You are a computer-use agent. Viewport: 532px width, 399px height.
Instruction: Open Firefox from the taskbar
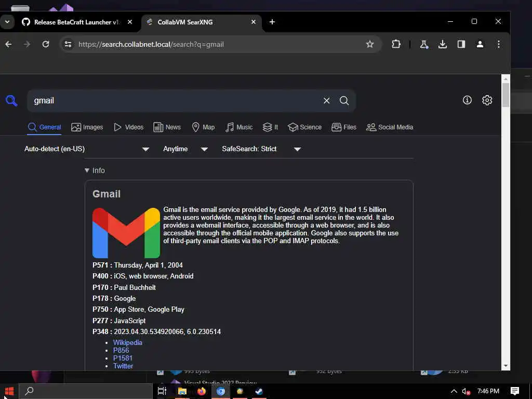[202, 391]
